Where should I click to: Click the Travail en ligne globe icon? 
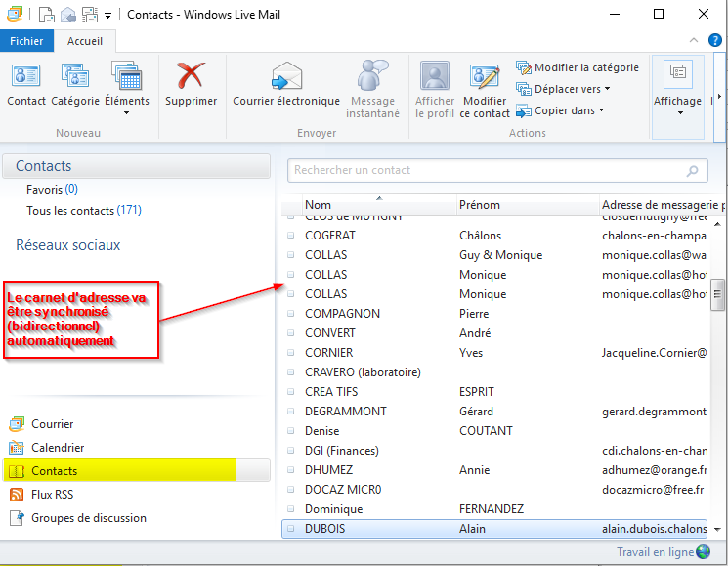(704, 551)
